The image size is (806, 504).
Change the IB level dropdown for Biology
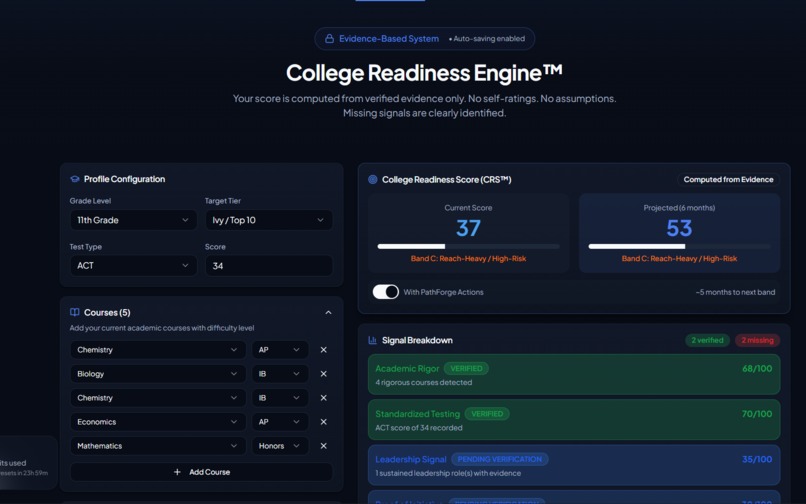(x=280, y=374)
